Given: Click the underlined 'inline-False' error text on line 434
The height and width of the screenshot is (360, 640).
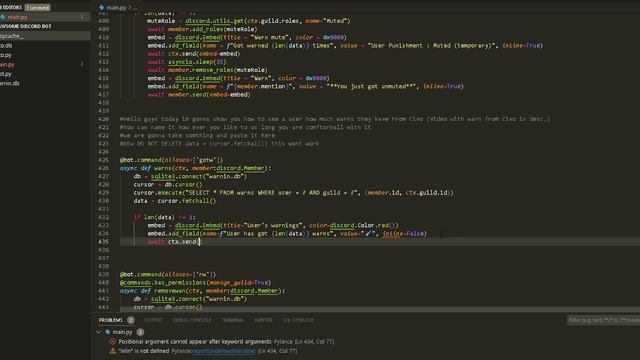Looking at the screenshot, I should tap(404, 233).
